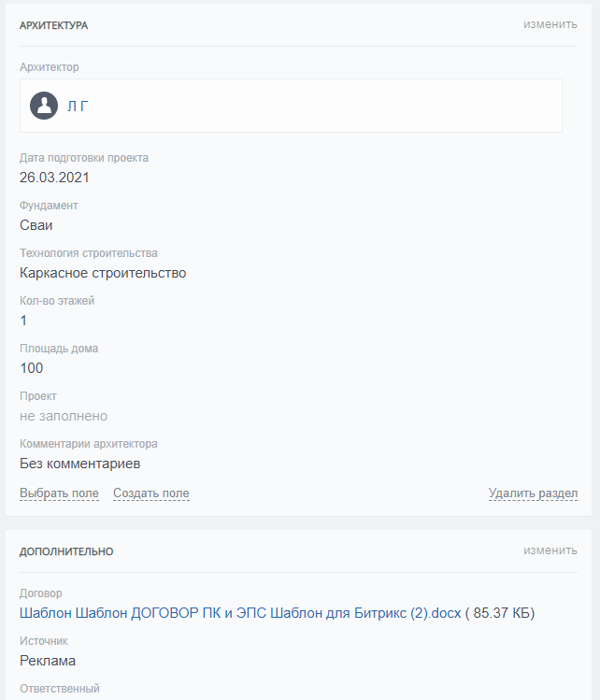Click the Кол-во этажей value
The image size is (600, 700).
[23, 321]
